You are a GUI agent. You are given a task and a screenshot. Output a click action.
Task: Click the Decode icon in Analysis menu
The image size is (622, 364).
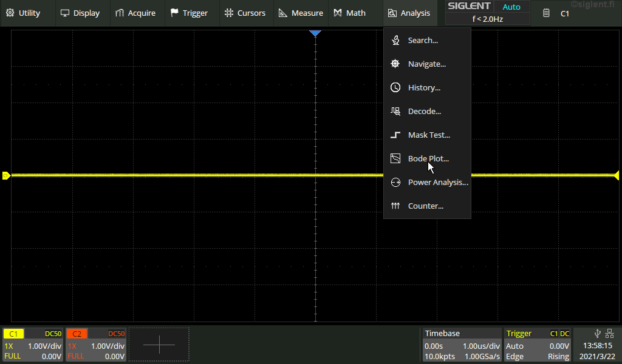[x=395, y=112]
